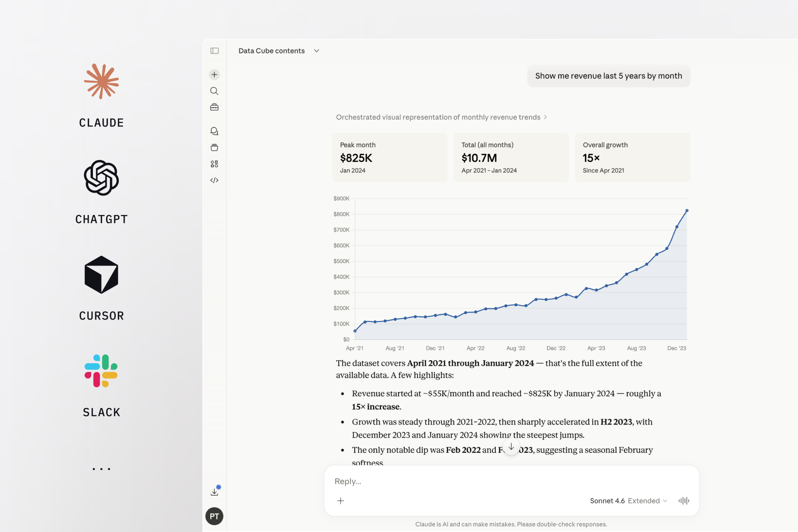Screen dimensions: 798x532
Task: Expand the Orchestrated visual representation reasoning line
Action: pyautogui.click(x=441, y=117)
